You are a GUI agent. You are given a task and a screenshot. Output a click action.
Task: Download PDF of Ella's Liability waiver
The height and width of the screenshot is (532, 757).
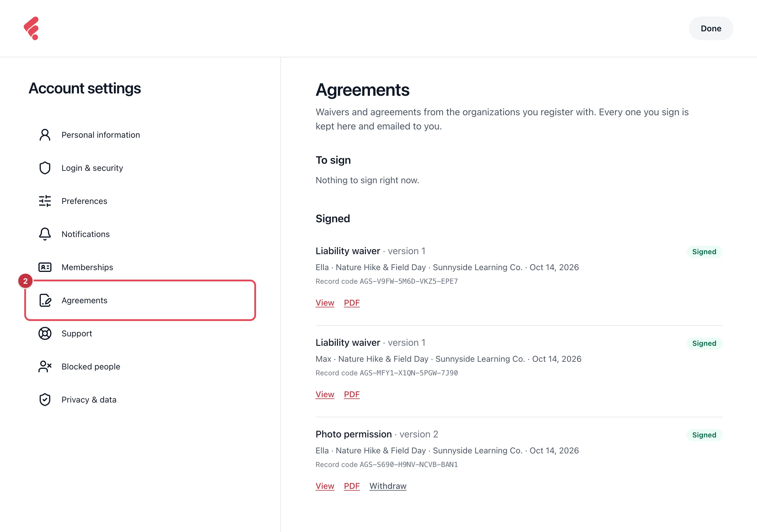(x=352, y=303)
